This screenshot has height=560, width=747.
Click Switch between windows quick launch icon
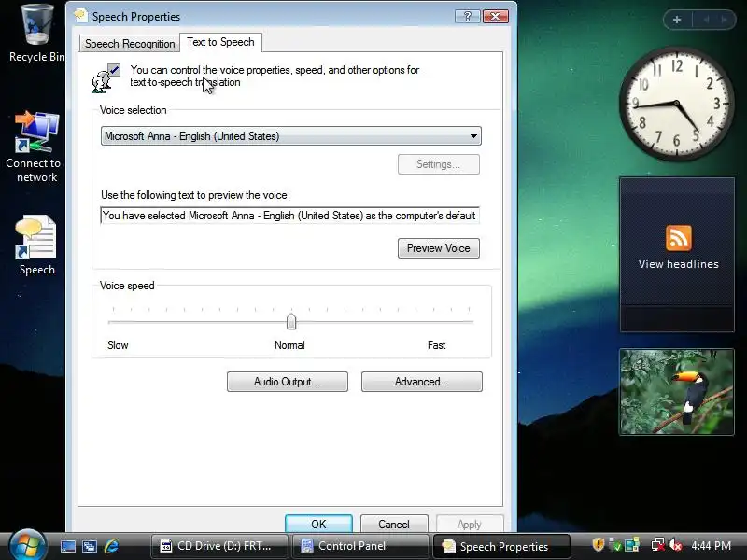(x=89, y=546)
